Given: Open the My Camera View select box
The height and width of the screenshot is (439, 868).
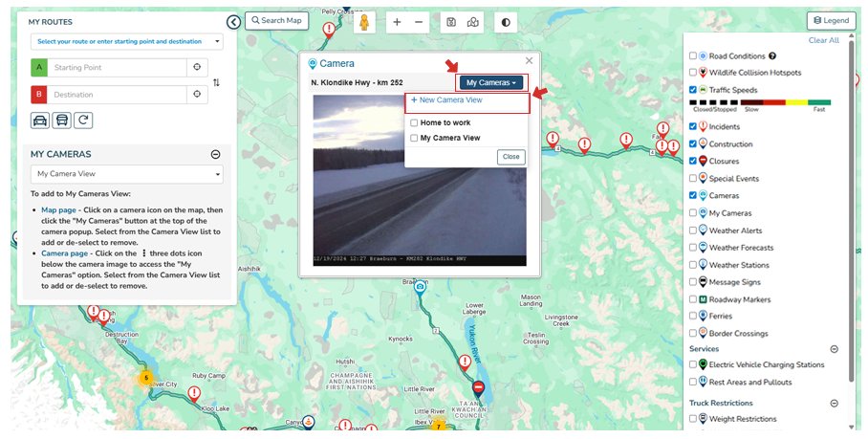Looking at the screenshot, I should tap(125, 174).
